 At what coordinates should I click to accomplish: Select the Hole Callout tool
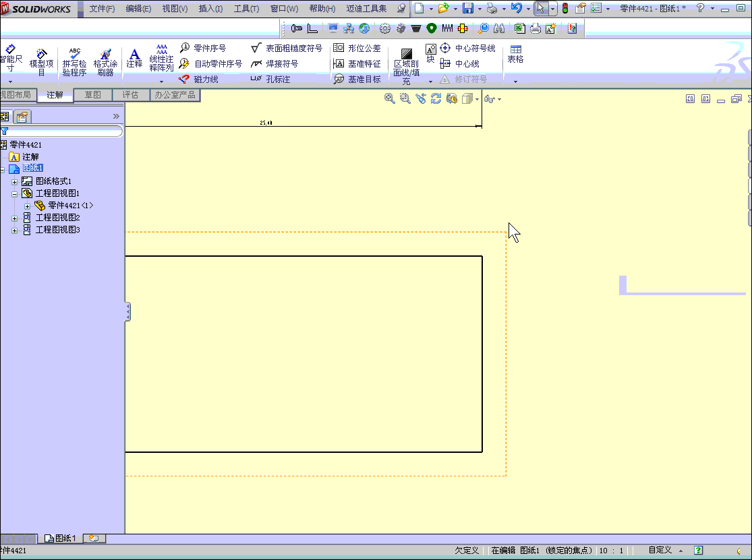pyautogui.click(x=270, y=79)
